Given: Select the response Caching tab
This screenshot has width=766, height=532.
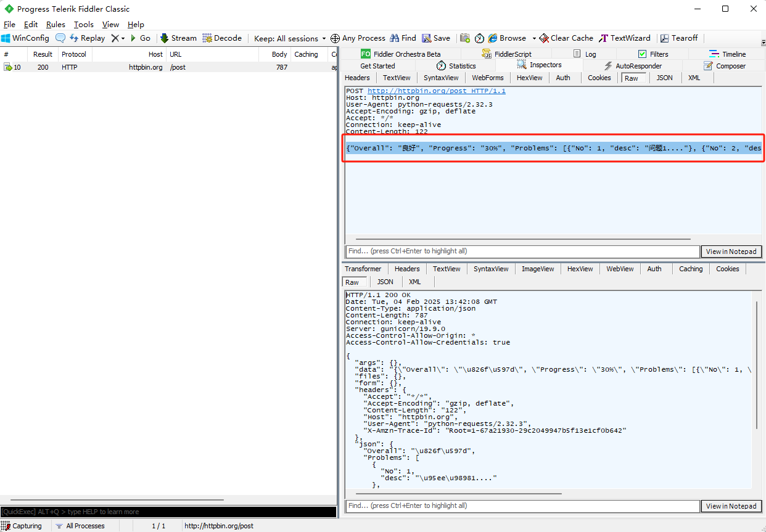Looking at the screenshot, I should pyautogui.click(x=691, y=269).
